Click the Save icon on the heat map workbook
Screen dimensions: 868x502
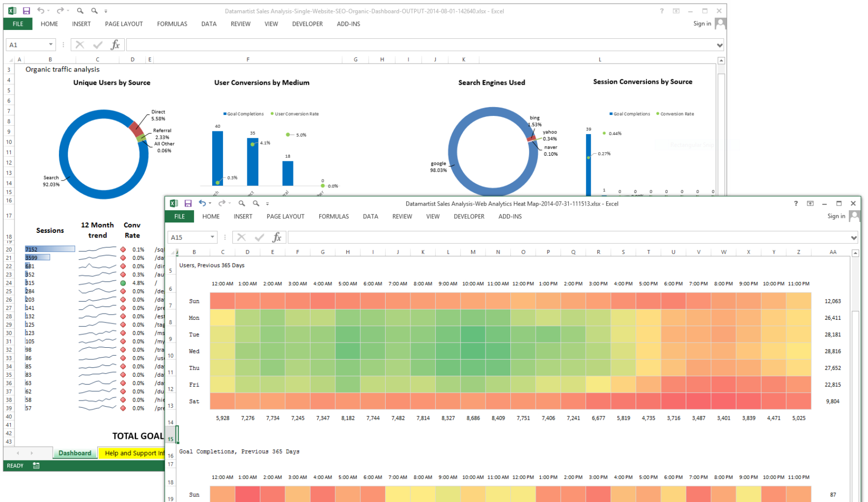point(188,203)
